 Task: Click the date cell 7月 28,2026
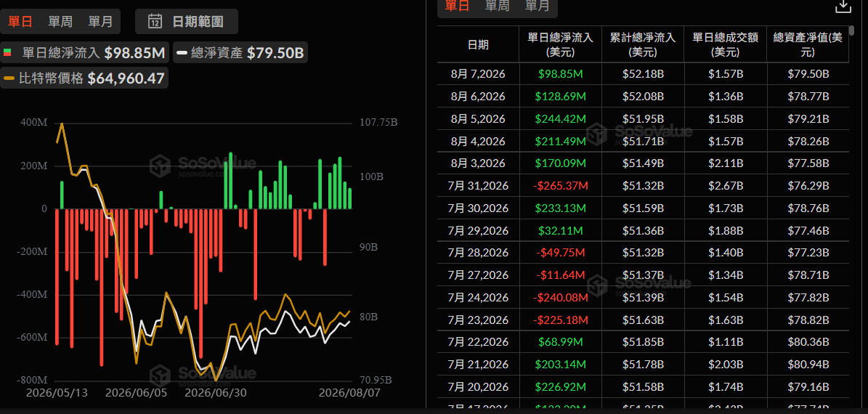tap(478, 252)
